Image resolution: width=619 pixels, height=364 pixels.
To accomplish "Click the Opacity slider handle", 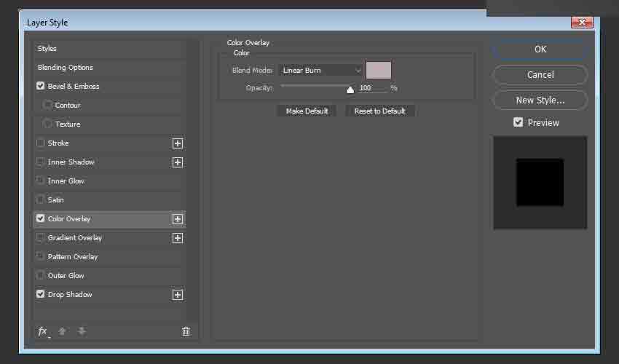I will 350,90.
